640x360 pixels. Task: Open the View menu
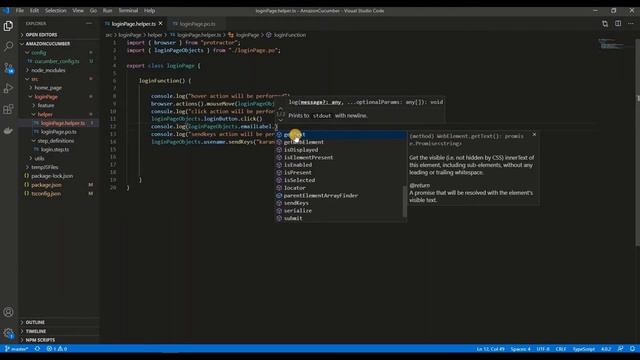point(78,11)
